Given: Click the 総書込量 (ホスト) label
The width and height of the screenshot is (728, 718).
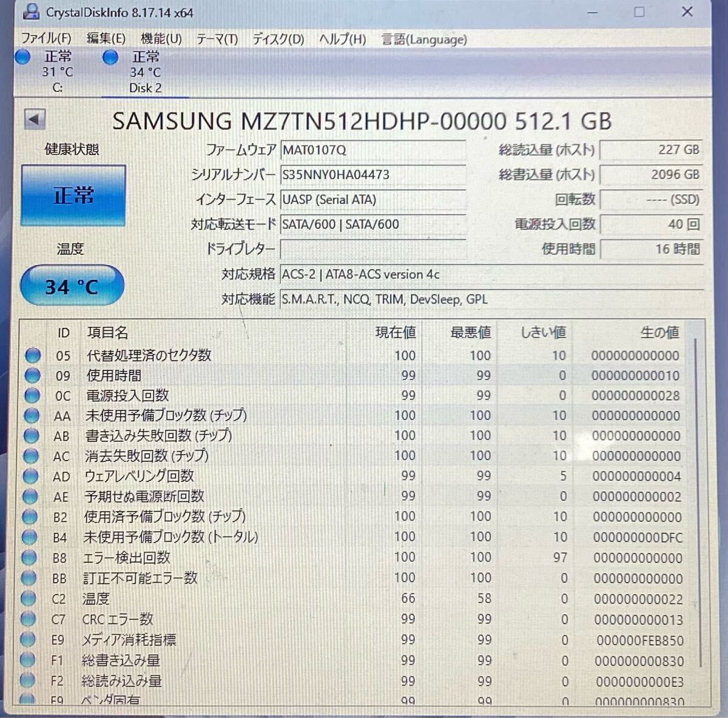Looking at the screenshot, I should point(547,174).
